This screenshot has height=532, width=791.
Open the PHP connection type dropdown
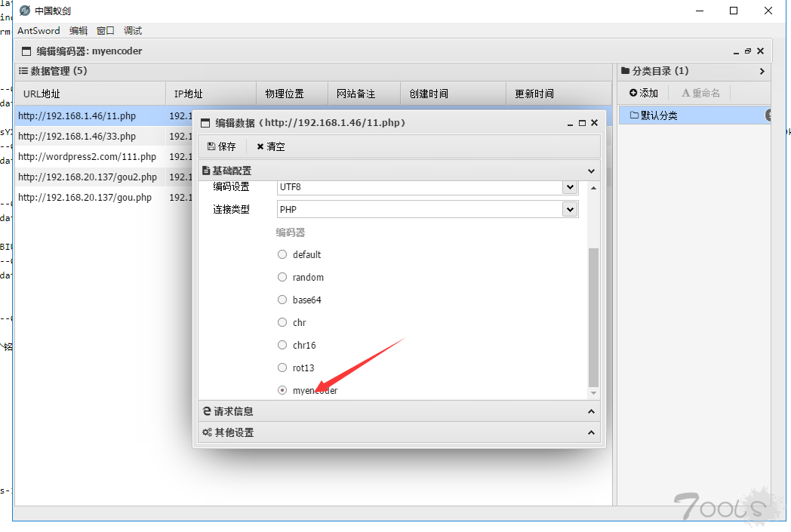(x=570, y=209)
